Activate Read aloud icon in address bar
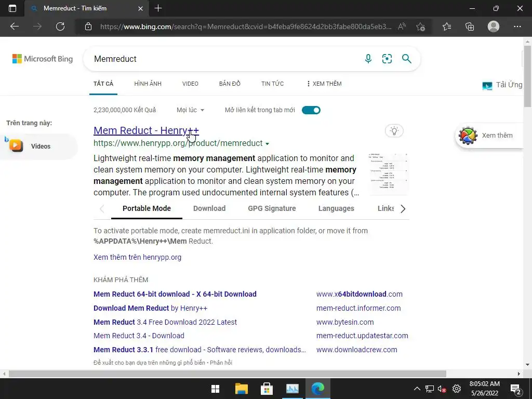Image resolution: width=532 pixels, height=399 pixels. point(402,26)
